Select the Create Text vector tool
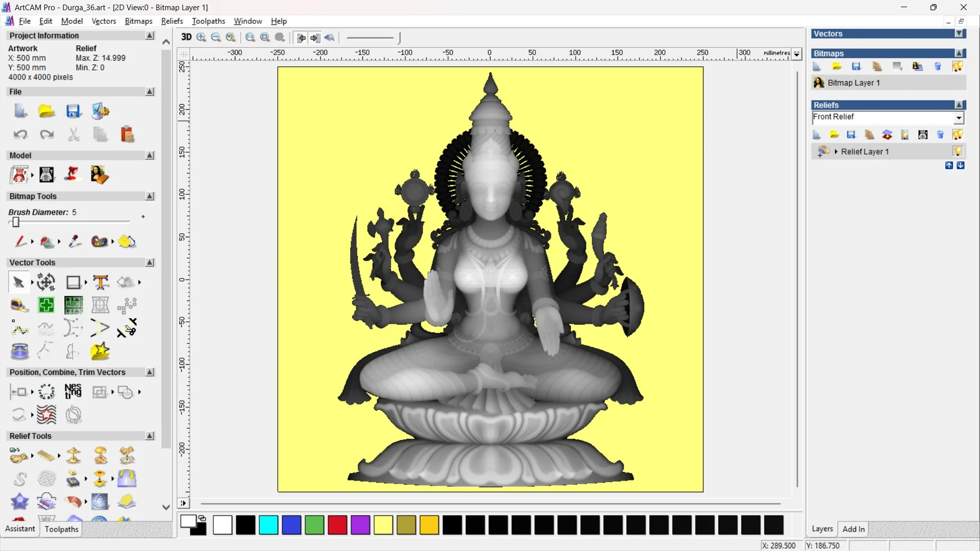The width and height of the screenshot is (980, 551). (x=101, y=282)
